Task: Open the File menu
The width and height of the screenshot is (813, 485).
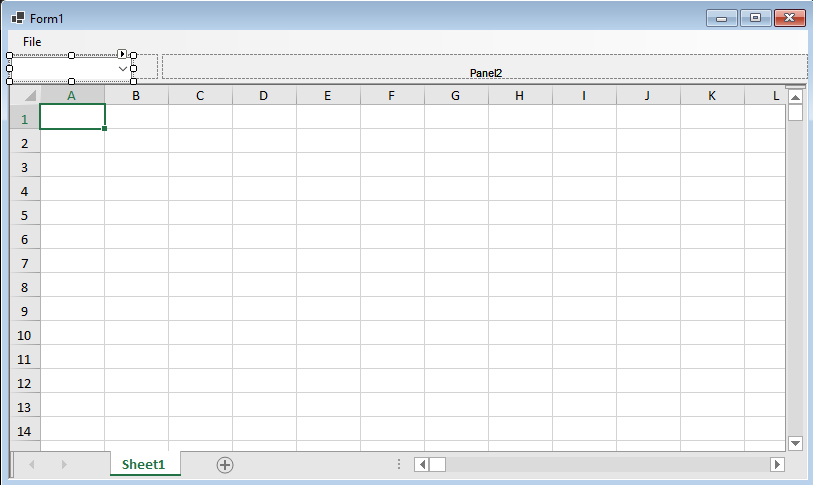Action: (x=32, y=42)
